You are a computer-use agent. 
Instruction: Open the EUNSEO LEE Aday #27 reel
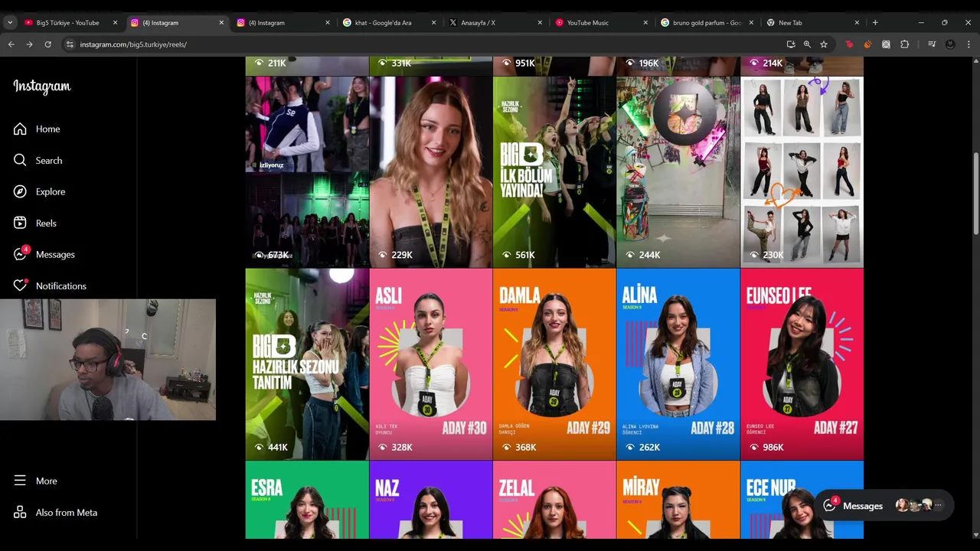pos(802,364)
